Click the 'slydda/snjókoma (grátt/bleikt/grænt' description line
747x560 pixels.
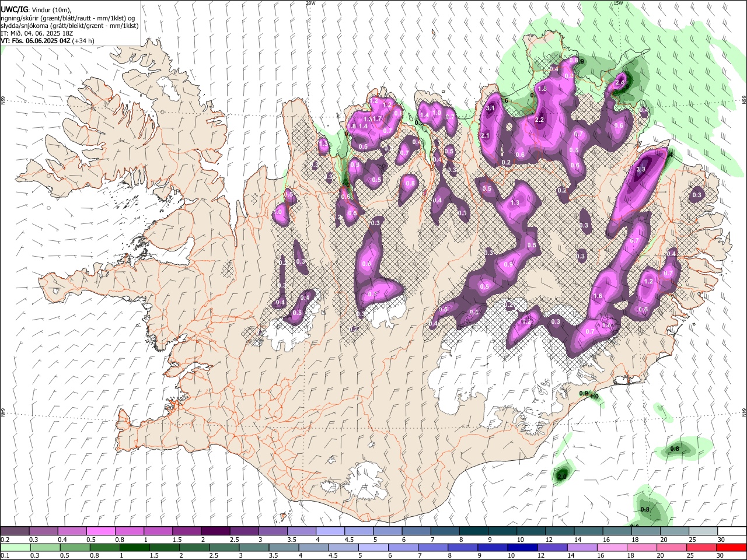(x=69, y=26)
